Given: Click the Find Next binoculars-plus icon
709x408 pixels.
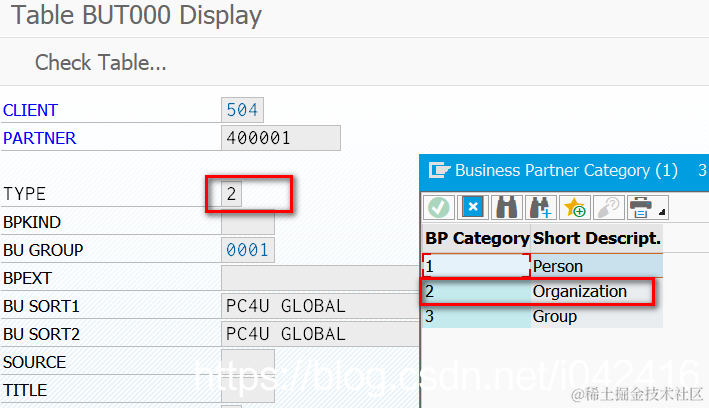Looking at the screenshot, I should [540, 208].
